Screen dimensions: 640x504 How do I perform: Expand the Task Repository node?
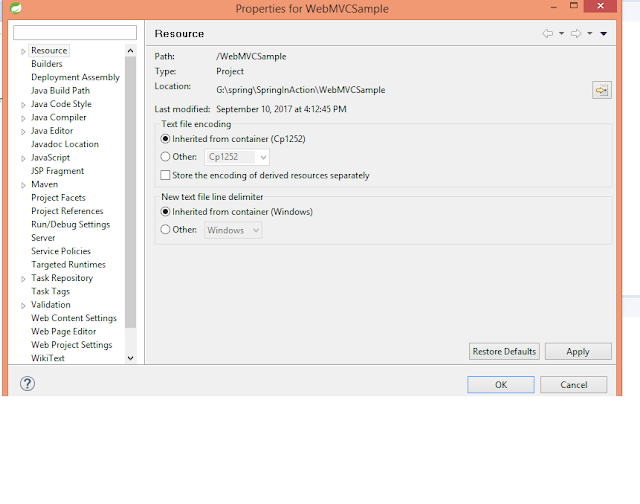(23, 279)
